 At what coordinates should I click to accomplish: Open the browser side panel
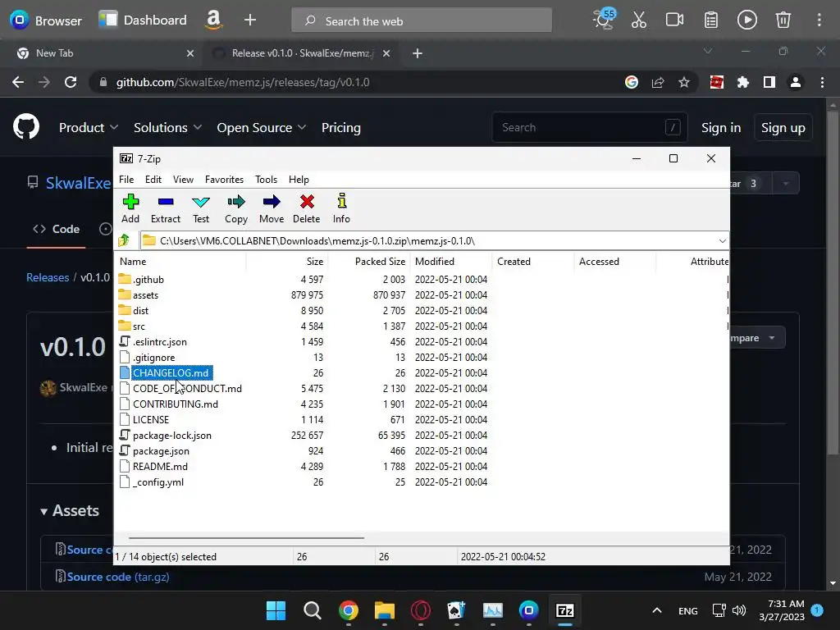(x=769, y=82)
